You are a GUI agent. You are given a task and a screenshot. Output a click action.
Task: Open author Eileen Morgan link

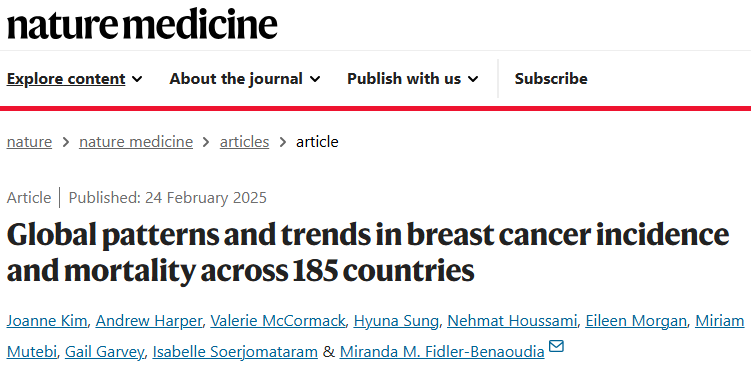(x=636, y=321)
